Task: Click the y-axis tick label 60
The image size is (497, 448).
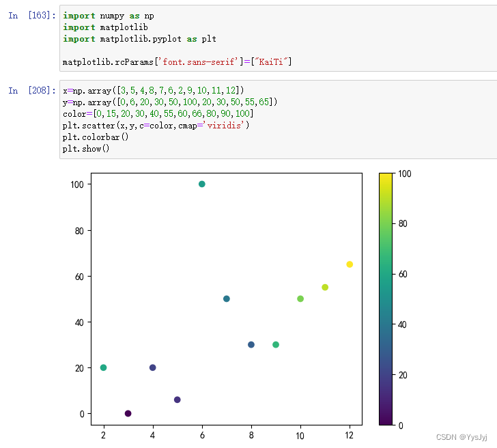Action: click(x=79, y=277)
